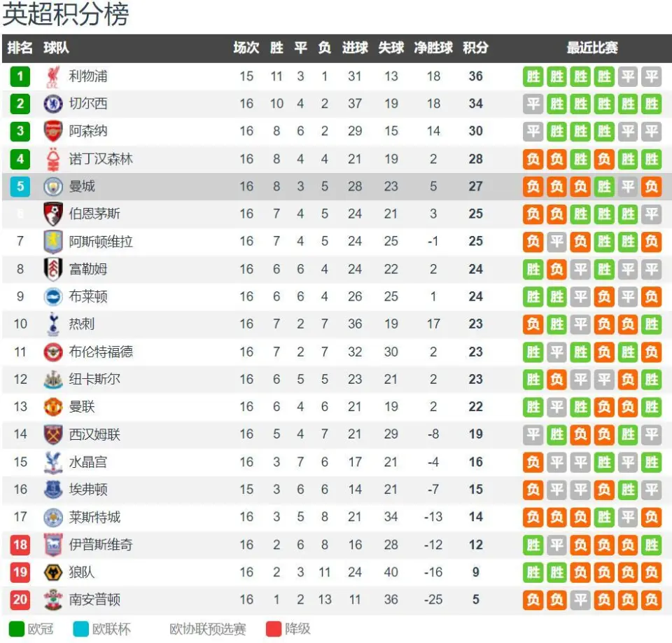Click the Arsenal club crest
The width and height of the screenshot is (672, 643).
click(x=53, y=131)
